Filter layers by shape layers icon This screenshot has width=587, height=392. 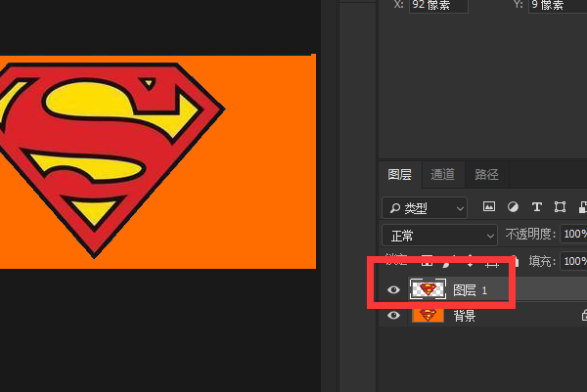tap(560, 207)
